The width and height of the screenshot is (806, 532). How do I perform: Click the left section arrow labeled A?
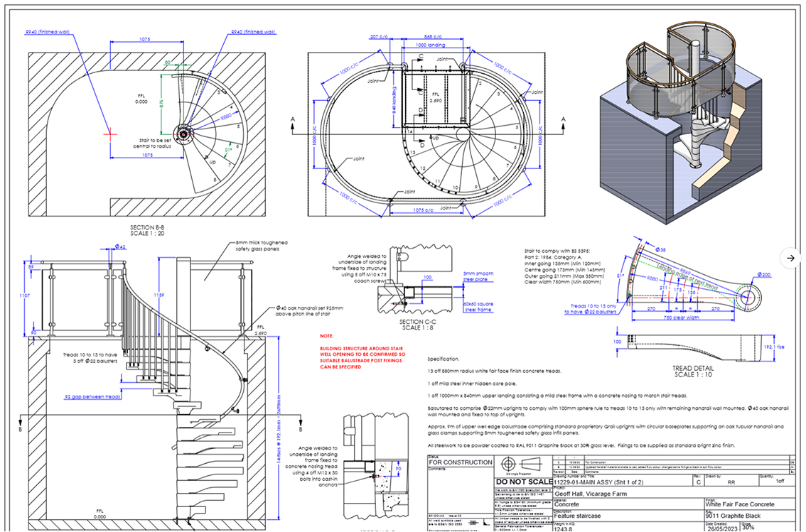pyautogui.click(x=293, y=126)
